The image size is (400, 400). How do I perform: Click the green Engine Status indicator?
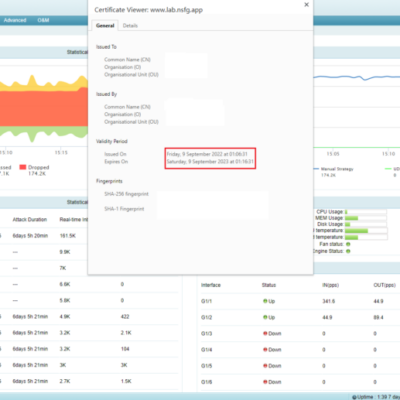pos(348,251)
